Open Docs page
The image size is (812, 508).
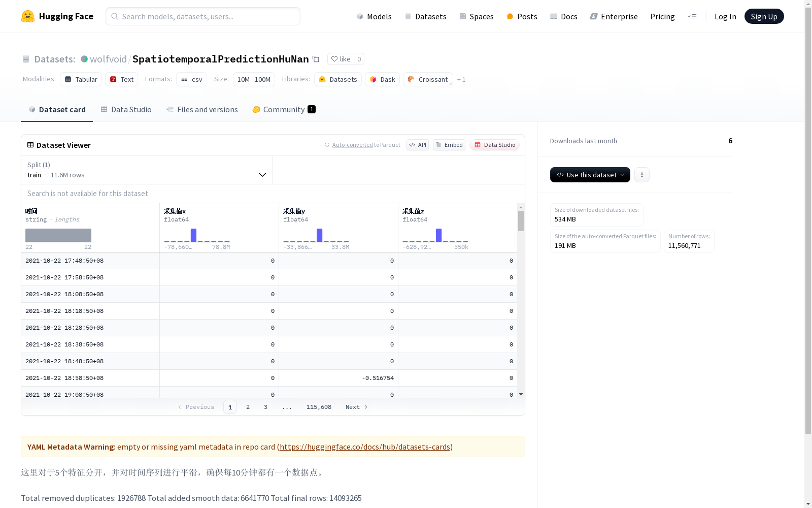tap(564, 16)
